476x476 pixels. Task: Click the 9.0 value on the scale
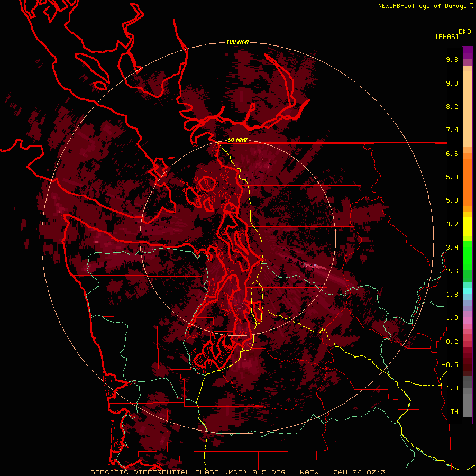(x=452, y=83)
